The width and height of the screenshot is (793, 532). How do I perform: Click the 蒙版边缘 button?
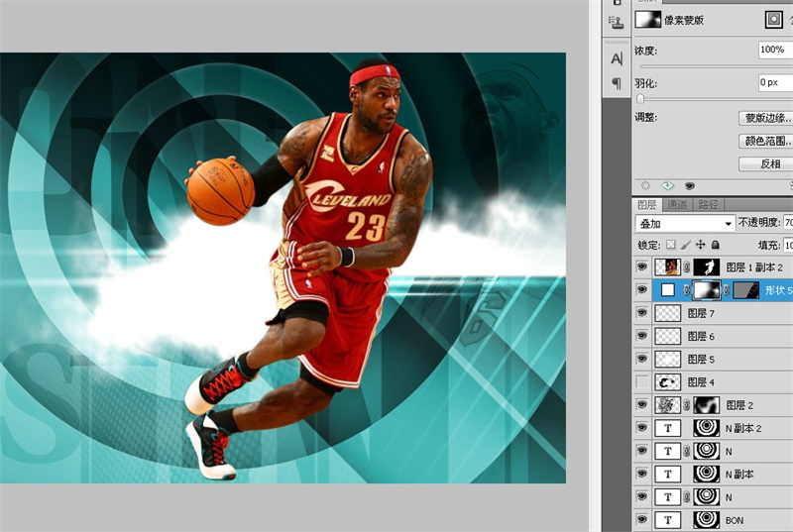(x=767, y=118)
